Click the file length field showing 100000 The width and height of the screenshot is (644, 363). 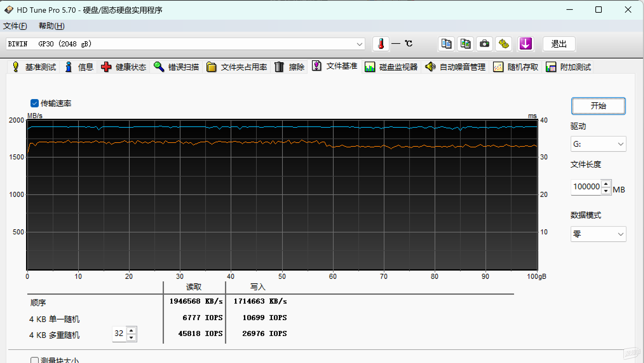point(586,187)
